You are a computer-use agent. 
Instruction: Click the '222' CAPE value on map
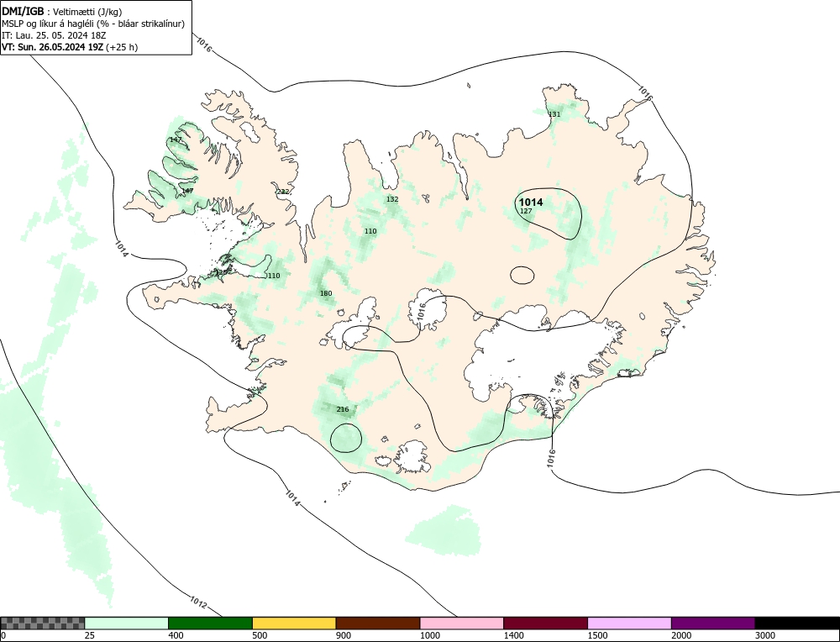pos(283,192)
